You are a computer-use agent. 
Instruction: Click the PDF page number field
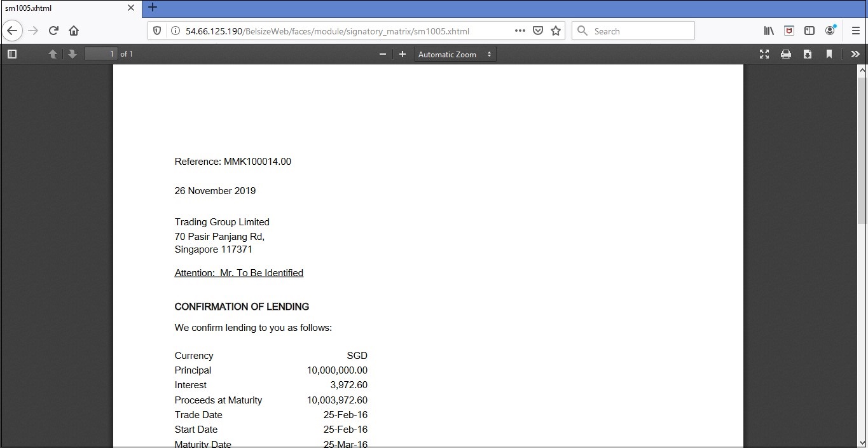pos(101,54)
